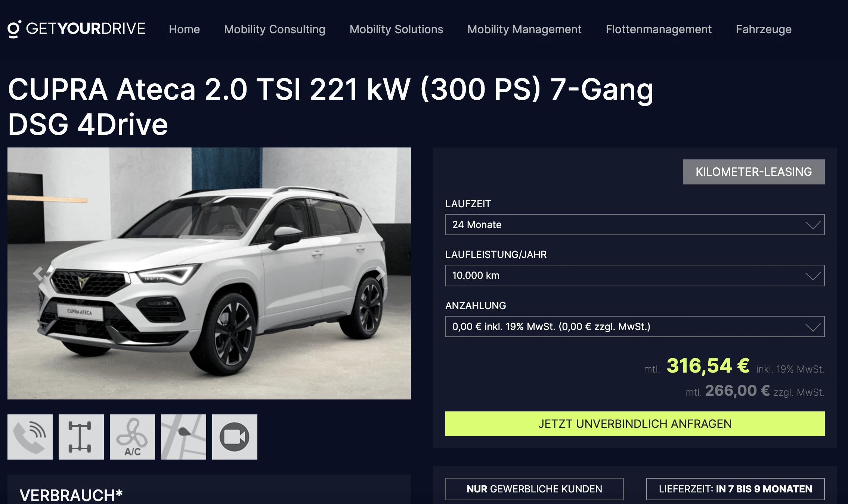Go to Mobility Consulting menu

[x=275, y=29]
